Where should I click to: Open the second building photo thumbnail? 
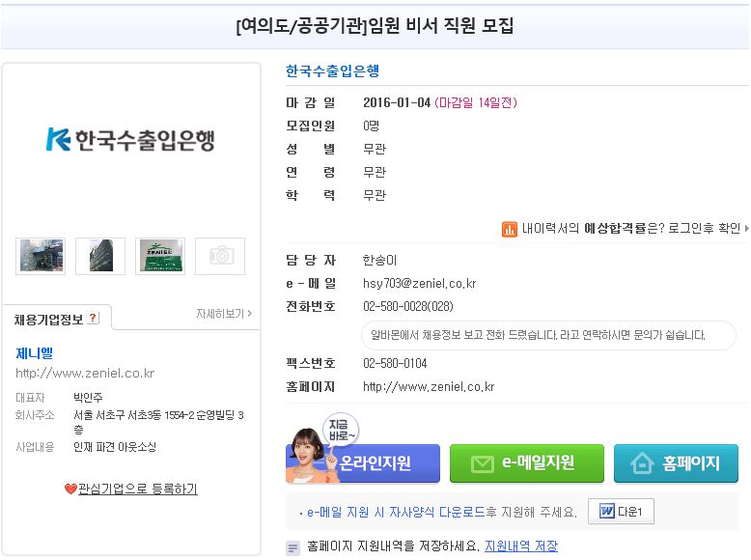(100, 256)
